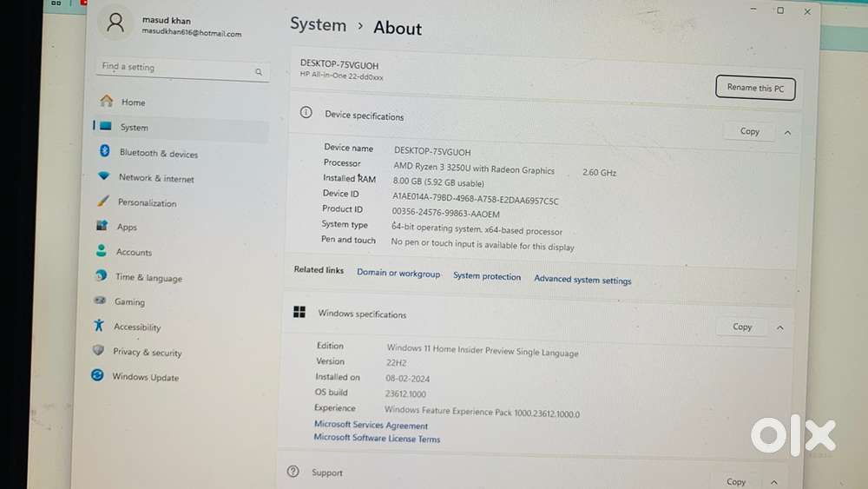Select Personalization menu item
The image size is (868, 489).
tap(147, 202)
